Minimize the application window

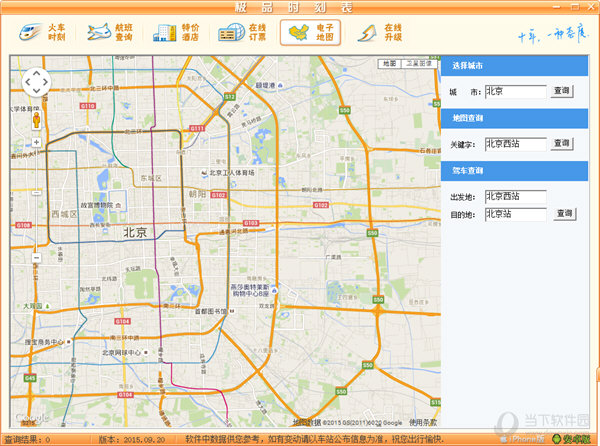(x=556, y=7)
